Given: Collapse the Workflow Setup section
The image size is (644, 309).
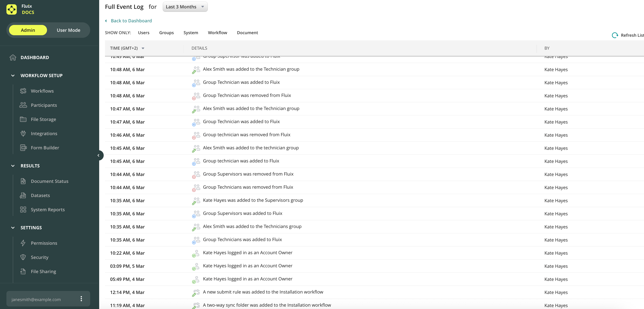Looking at the screenshot, I should point(13,75).
